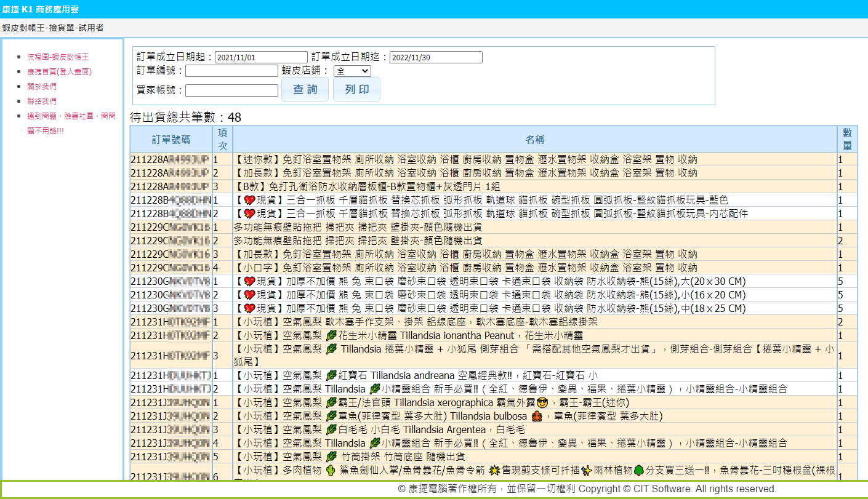Focus the 訂單編號 input field

(x=231, y=71)
